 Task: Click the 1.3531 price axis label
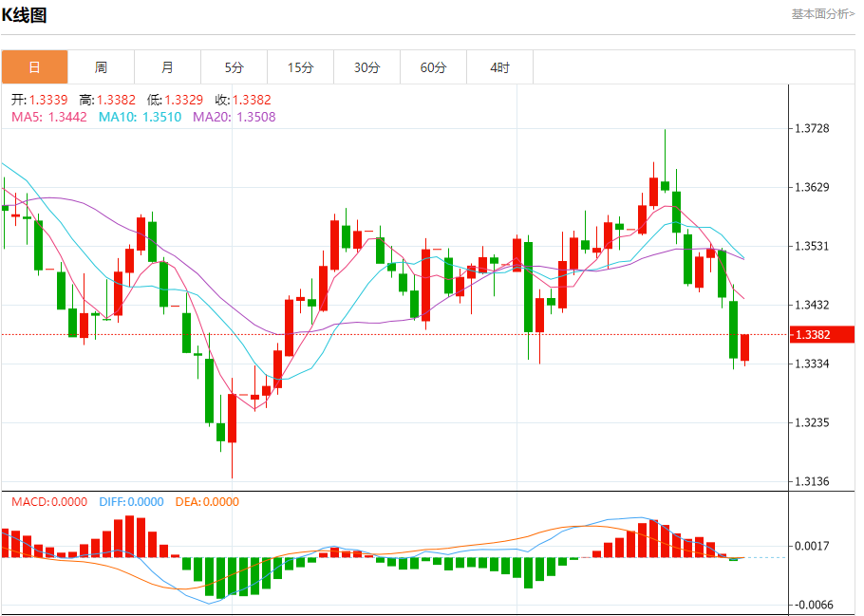click(x=811, y=246)
